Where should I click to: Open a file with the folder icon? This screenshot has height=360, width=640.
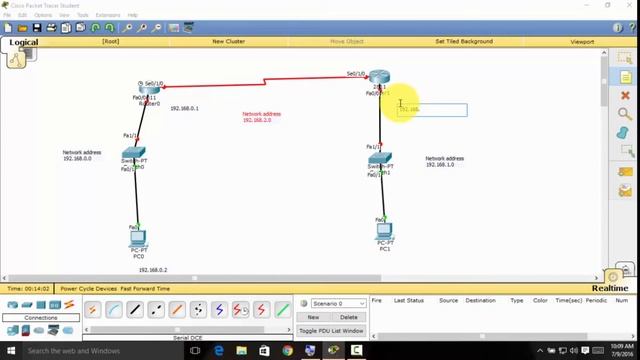point(22,28)
